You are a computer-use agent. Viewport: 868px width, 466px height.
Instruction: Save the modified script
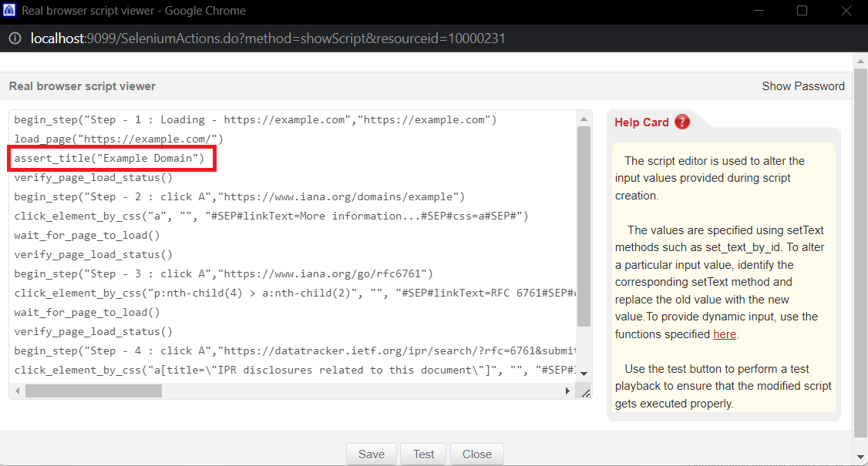371,454
